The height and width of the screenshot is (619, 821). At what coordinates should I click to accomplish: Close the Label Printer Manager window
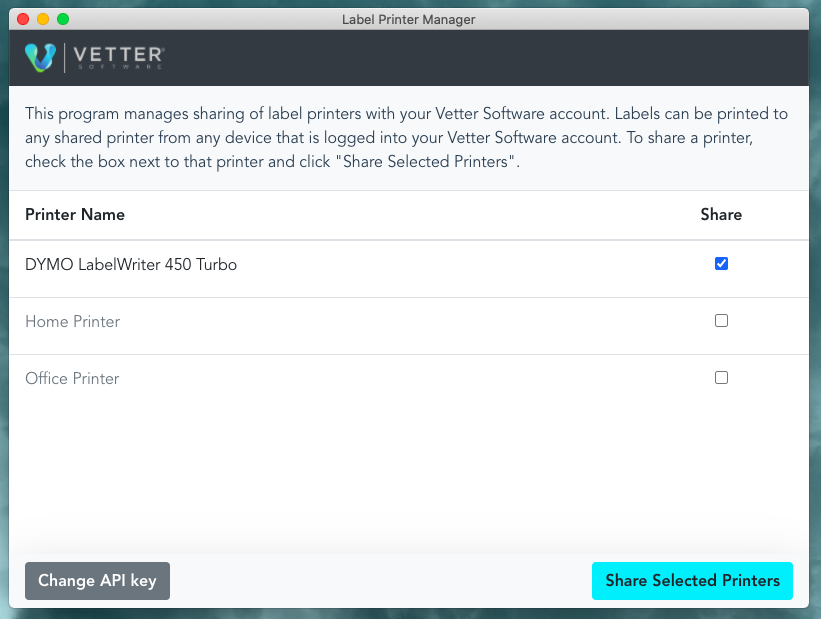pyautogui.click(x=23, y=19)
